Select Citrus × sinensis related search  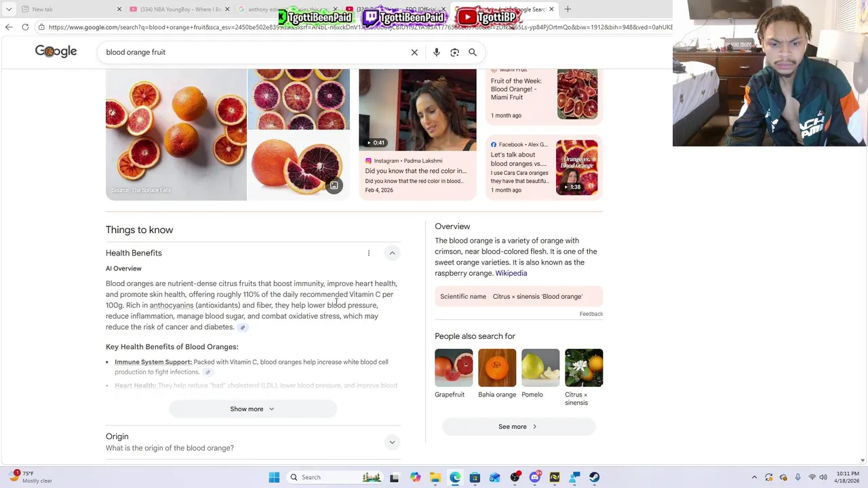pos(584,378)
